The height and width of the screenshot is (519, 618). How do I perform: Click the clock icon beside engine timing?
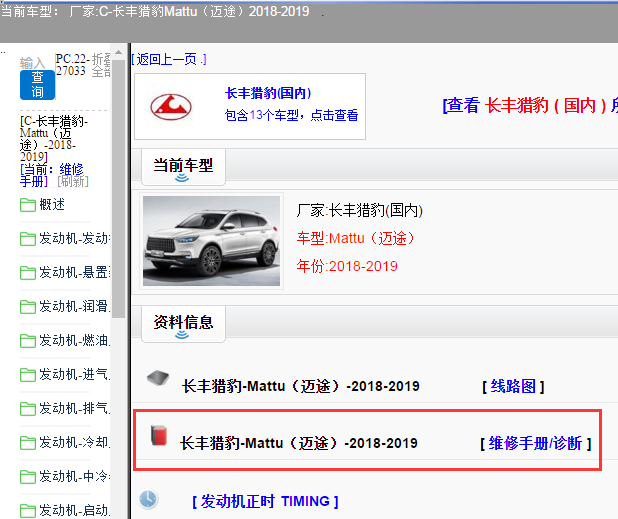coord(148,499)
